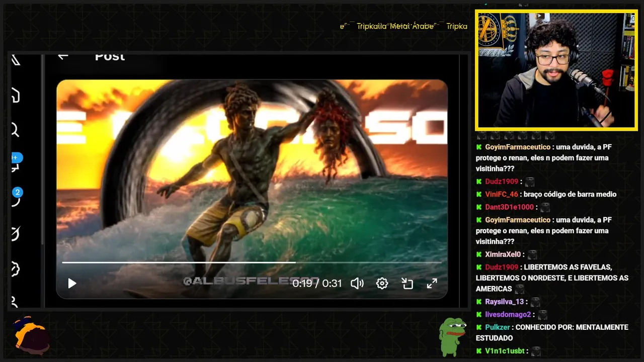Image resolution: width=644 pixels, height=362 pixels.
Task: Open Dant3D1e1000's chat profile
Action: pyautogui.click(x=509, y=207)
